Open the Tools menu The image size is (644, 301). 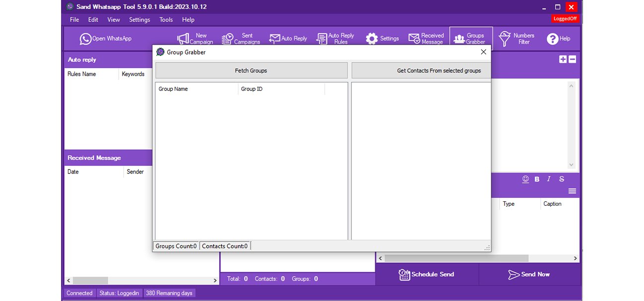(x=166, y=20)
